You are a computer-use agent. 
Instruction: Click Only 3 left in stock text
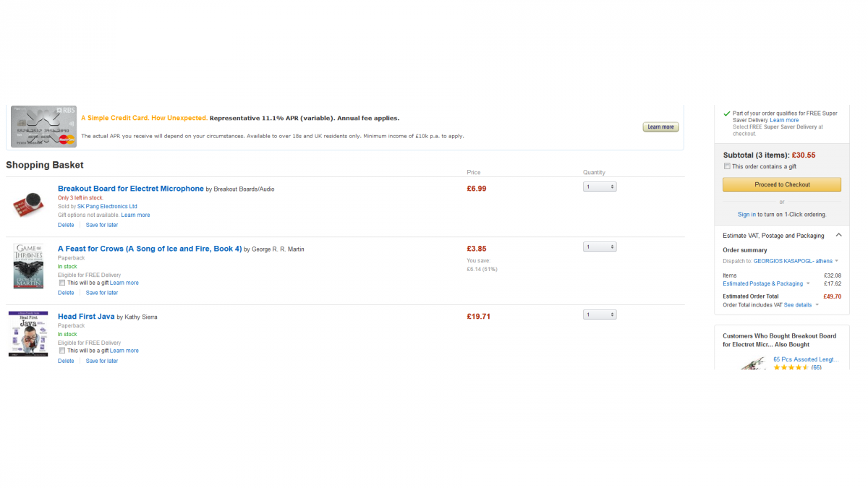(80, 197)
